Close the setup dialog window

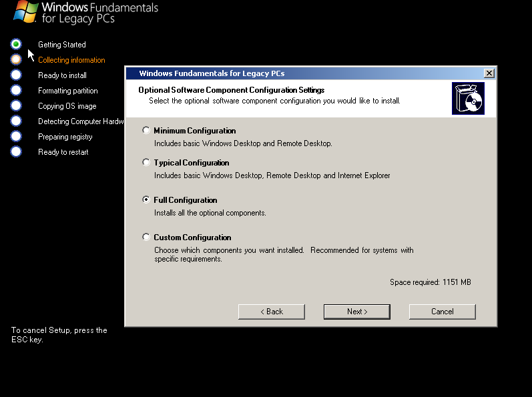point(489,73)
